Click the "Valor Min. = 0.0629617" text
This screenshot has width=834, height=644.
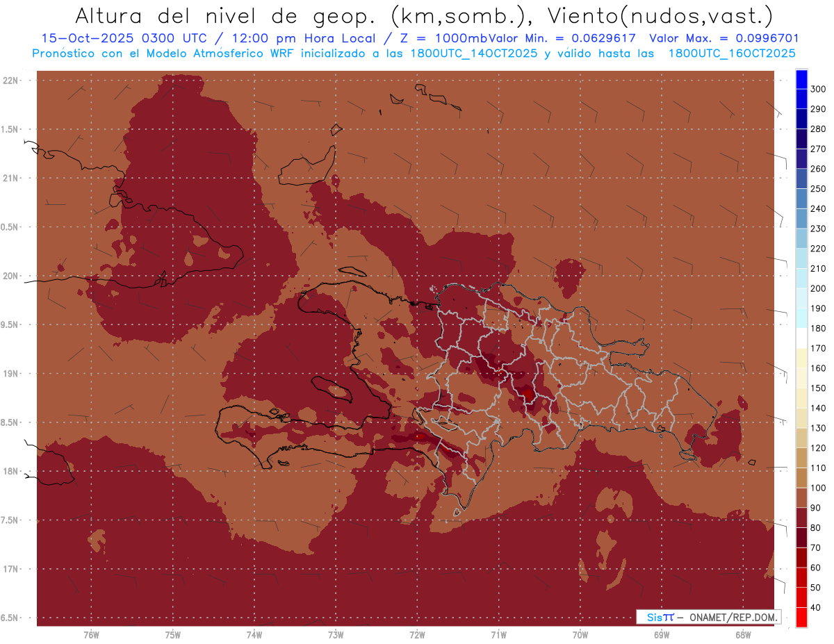(x=562, y=39)
